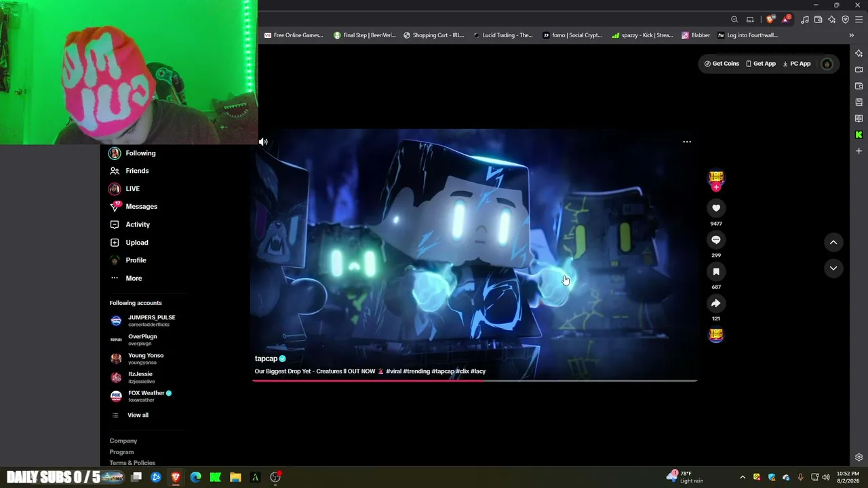
Task: Open the video's three-dot options menu
Action: (687, 142)
